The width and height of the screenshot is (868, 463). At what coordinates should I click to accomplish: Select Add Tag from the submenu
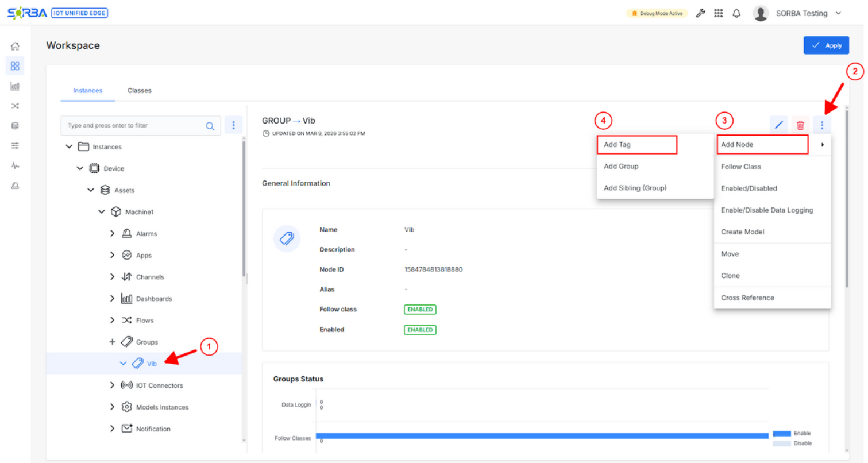[636, 145]
